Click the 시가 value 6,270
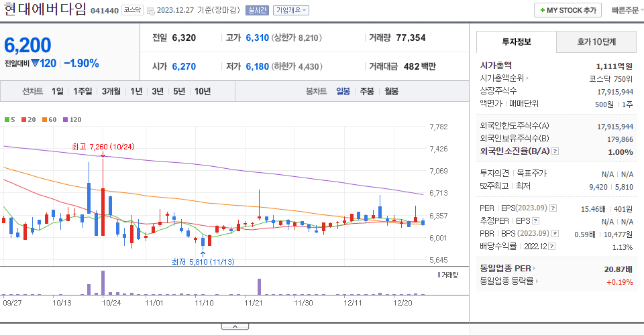The height and width of the screenshot is (335, 644). (184, 66)
